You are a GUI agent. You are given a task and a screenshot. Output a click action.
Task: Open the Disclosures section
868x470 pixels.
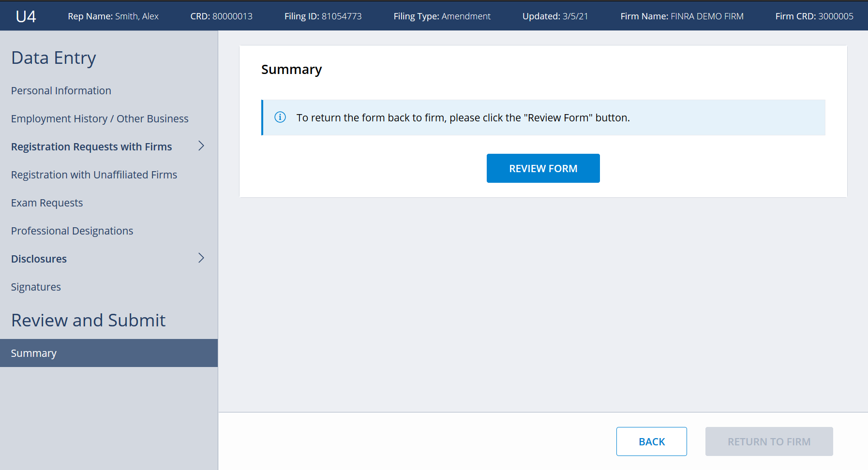pos(39,259)
